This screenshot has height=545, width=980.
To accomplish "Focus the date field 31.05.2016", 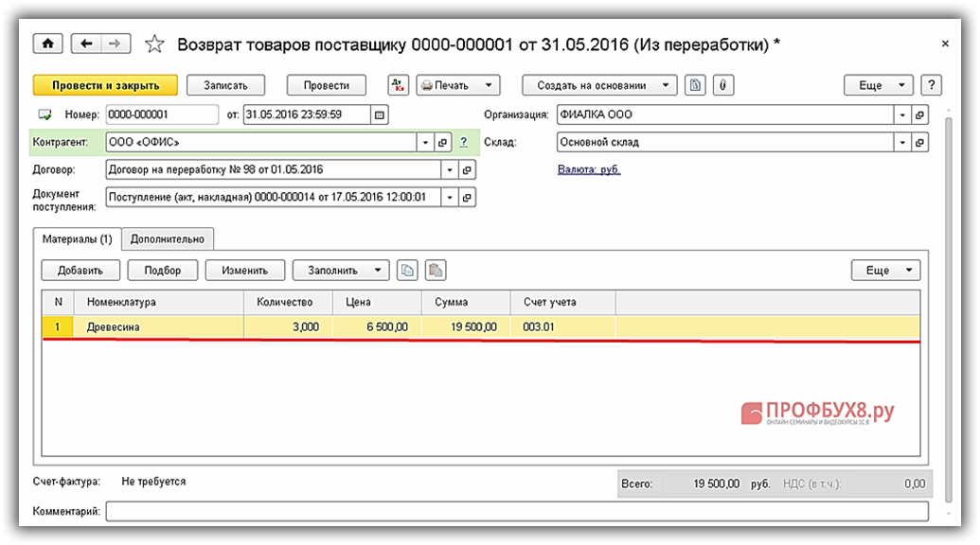I will pyautogui.click(x=307, y=114).
